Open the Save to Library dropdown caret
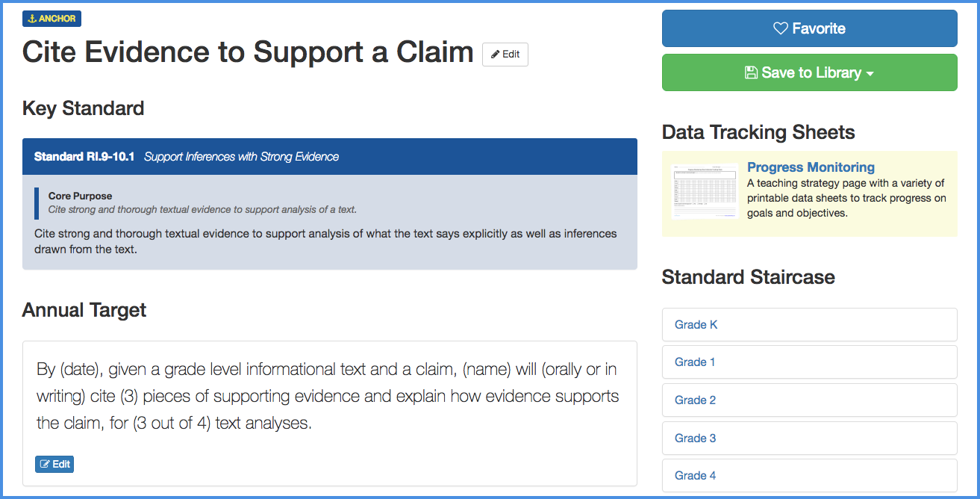 coord(870,74)
